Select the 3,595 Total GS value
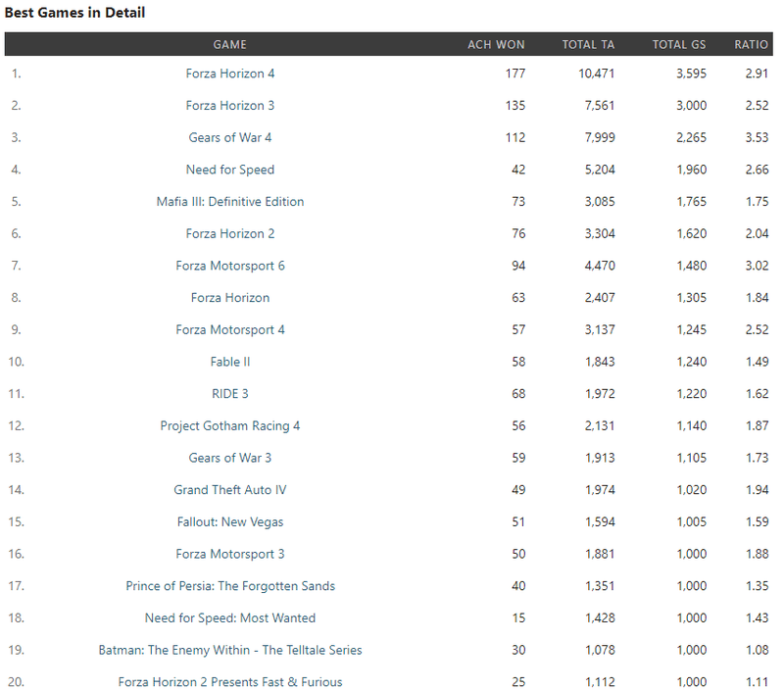 pyautogui.click(x=692, y=74)
